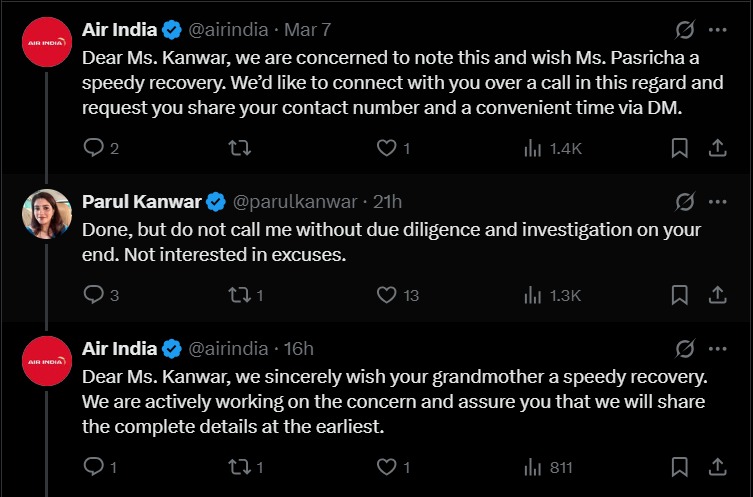Screen dimensions: 753x497
Task: Retweet Parul Kanwar's reply
Action: (x=240, y=295)
